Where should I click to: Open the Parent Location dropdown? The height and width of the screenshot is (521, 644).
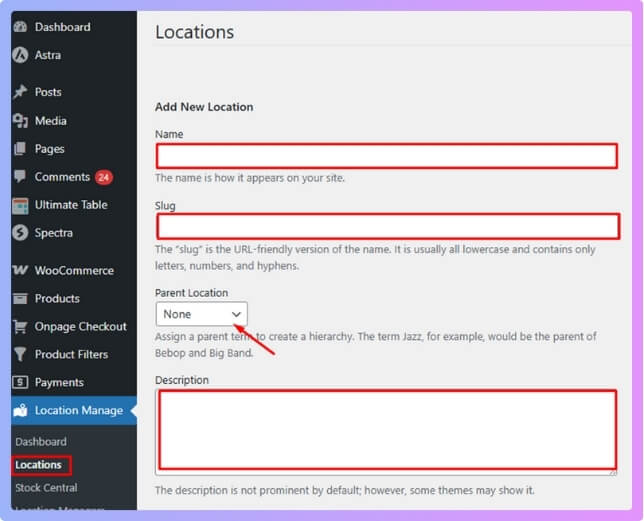click(x=202, y=314)
